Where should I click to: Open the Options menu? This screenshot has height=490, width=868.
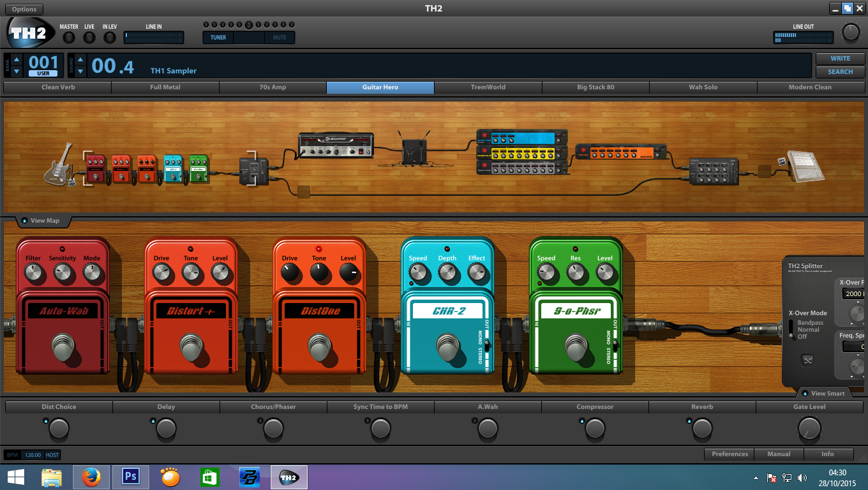pyautogui.click(x=24, y=9)
